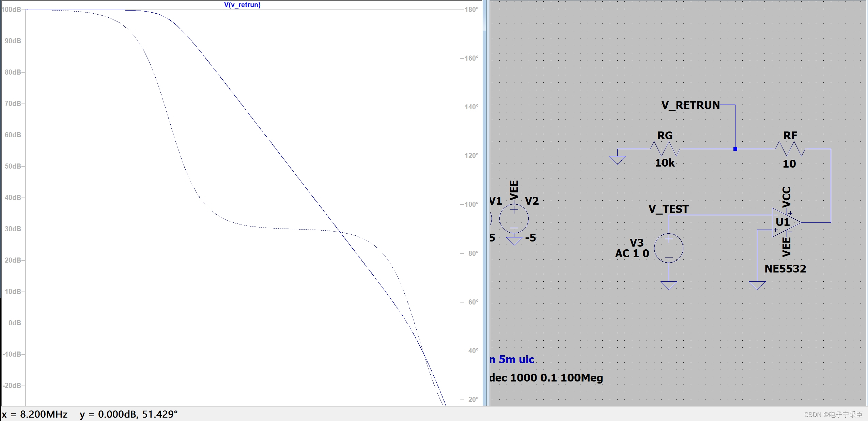
Task: Click the V_TEST net label
Action: (668, 209)
